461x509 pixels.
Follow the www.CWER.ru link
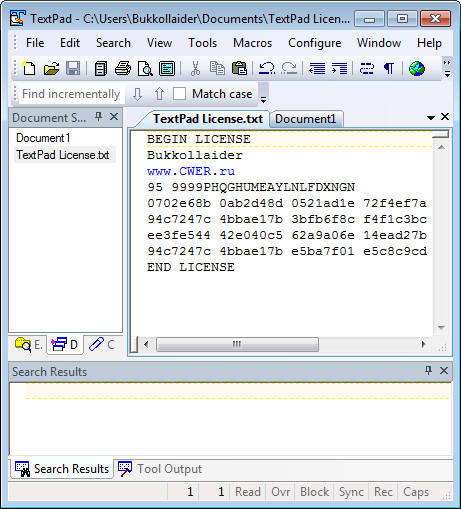pos(191,171)
